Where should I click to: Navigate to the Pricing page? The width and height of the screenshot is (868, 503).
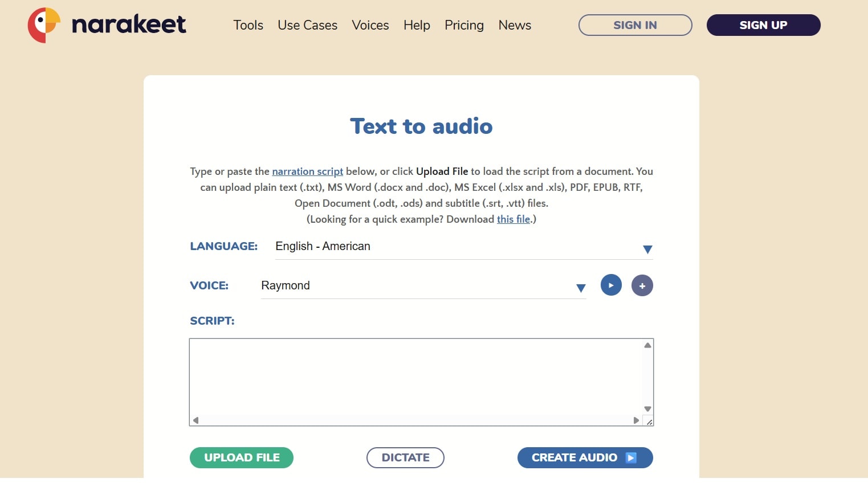tap(464, 25)
